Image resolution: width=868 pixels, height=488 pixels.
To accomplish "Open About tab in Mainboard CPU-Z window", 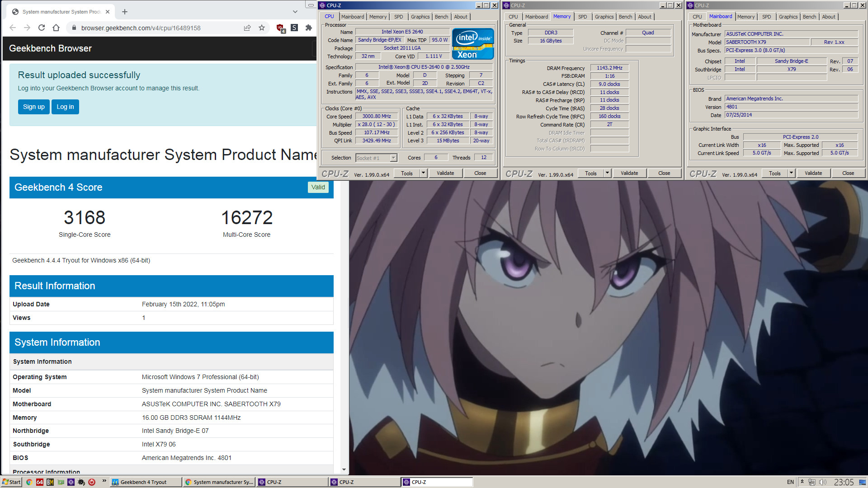I will click(829, 17).
